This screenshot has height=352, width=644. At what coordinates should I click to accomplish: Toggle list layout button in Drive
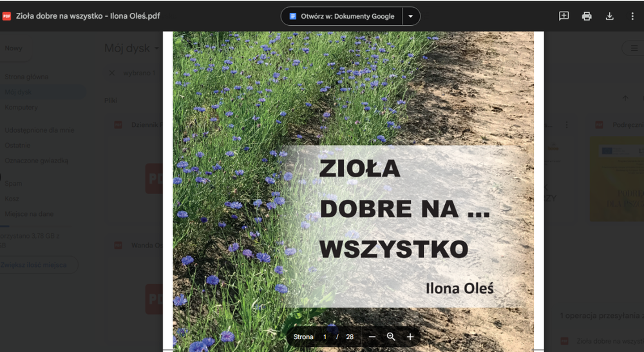coord(634,48)
